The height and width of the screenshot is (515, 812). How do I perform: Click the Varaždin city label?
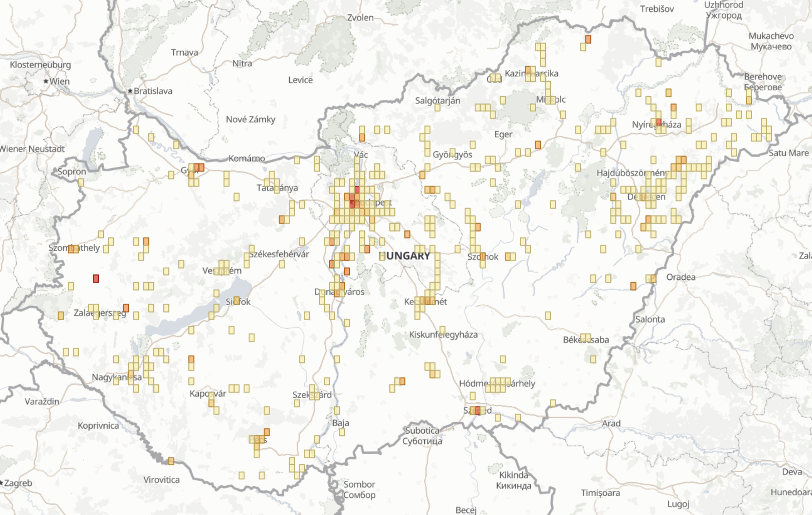point(42,401)
